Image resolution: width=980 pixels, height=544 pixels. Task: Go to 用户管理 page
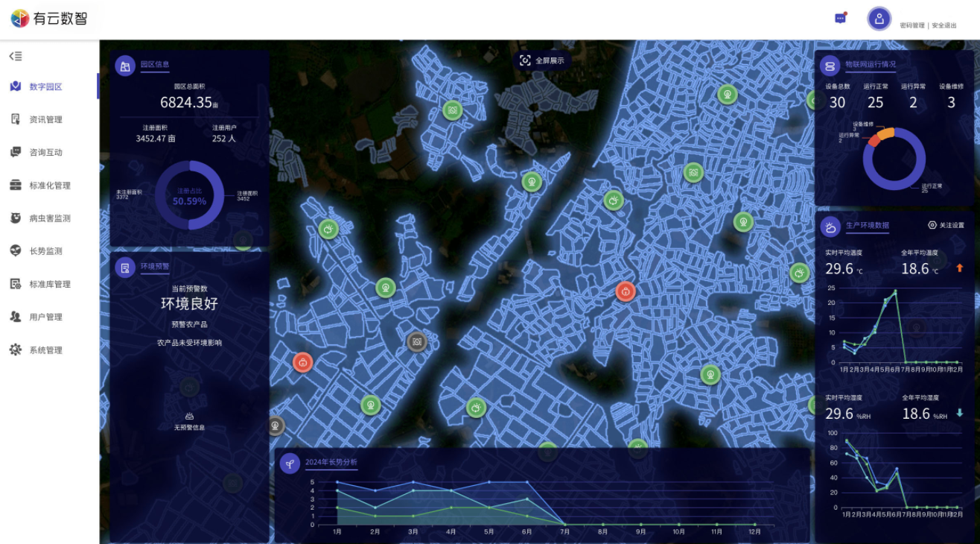[45, 317]
